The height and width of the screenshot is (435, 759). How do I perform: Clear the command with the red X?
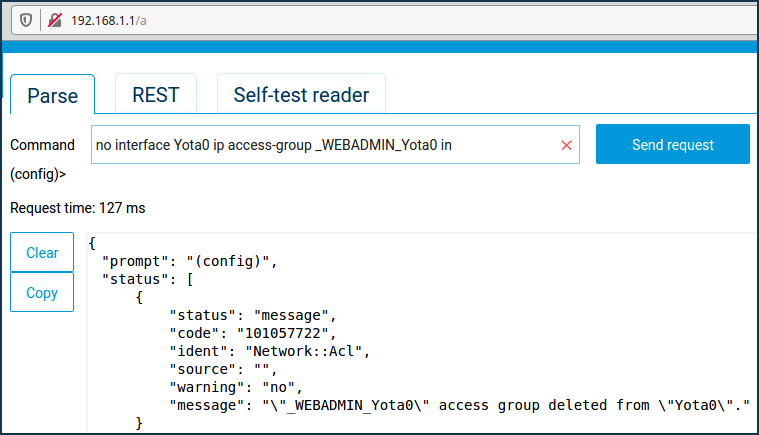(x=566, y=145)
